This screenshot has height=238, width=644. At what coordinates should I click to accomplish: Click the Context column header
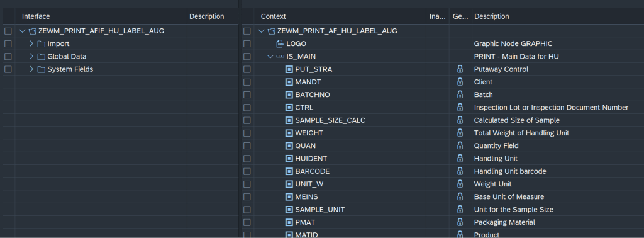pyautogui.click(x=273, y=16)
